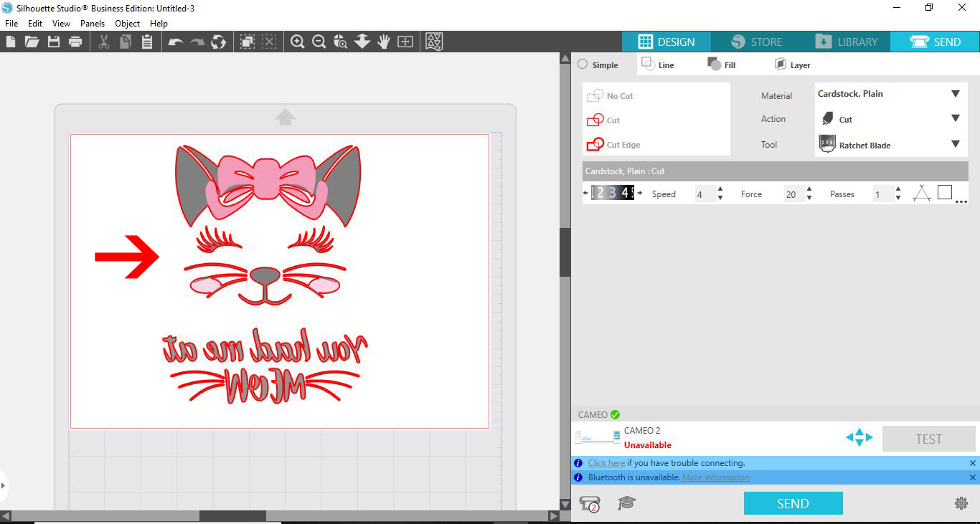Deselect all objects with the Deselect icon
This screenshot has width=980, height=524.
click(x=270, y=42)
